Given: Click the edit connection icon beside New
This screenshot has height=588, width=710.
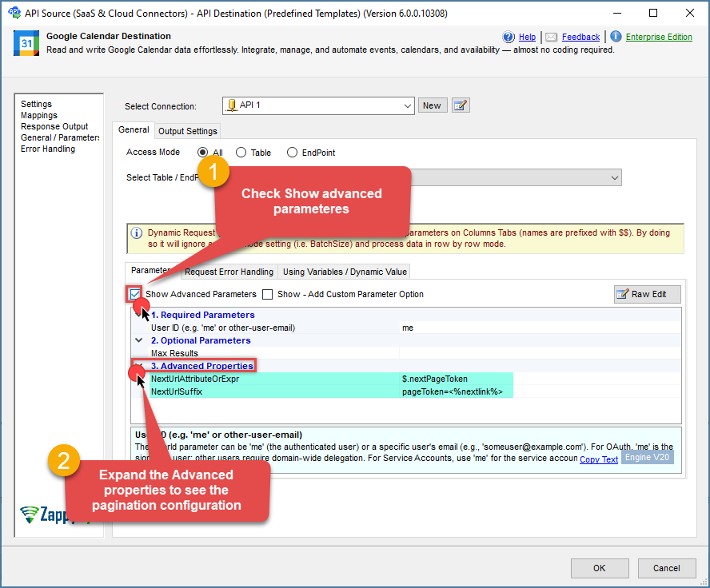Looking at the screenshot, I should click(x=460, y=105).
